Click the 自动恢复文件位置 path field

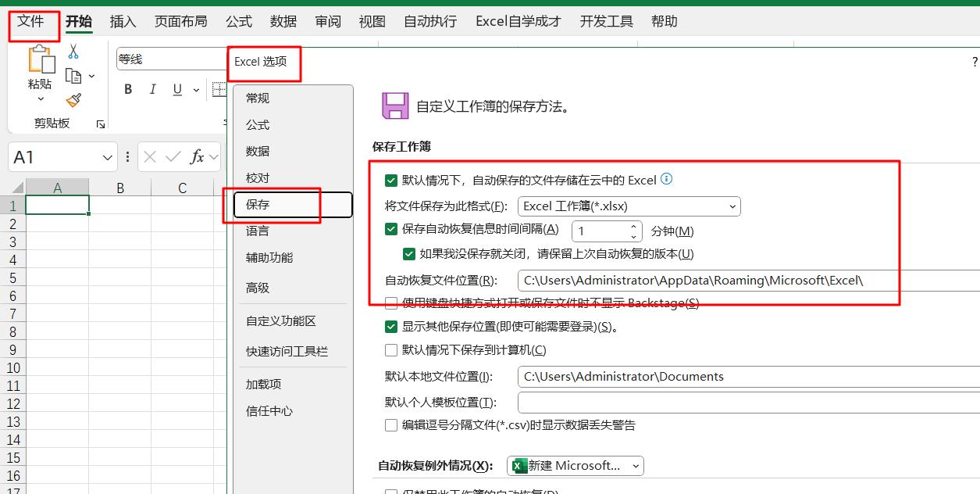click(749, 280)
